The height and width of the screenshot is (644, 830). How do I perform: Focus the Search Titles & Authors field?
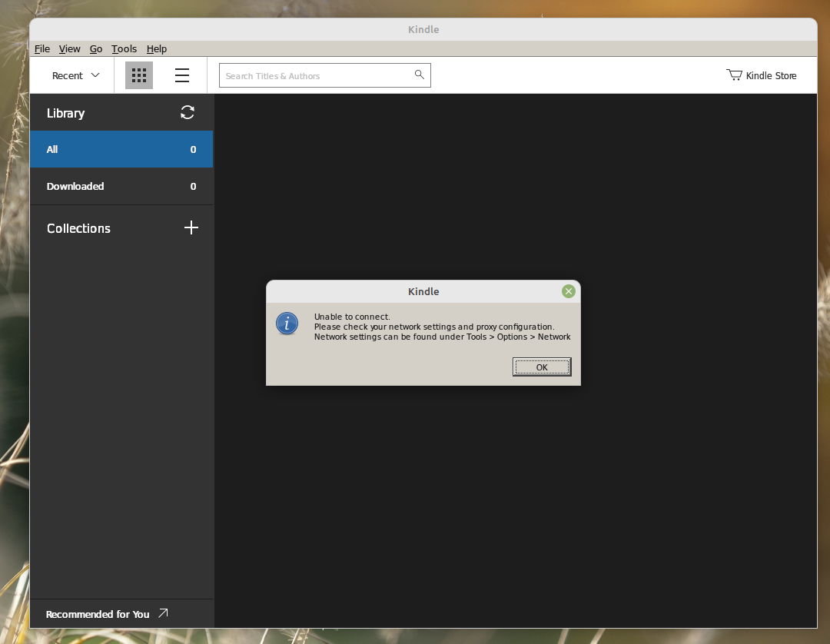[x=325, y=75]
